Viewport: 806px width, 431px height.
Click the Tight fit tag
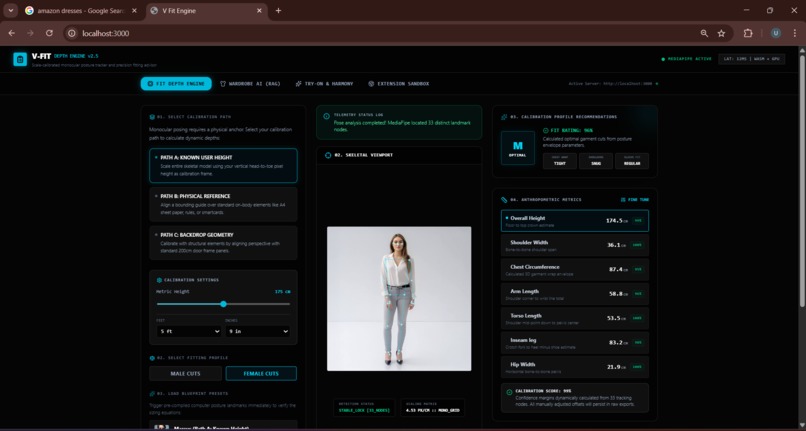click(560, 160)
